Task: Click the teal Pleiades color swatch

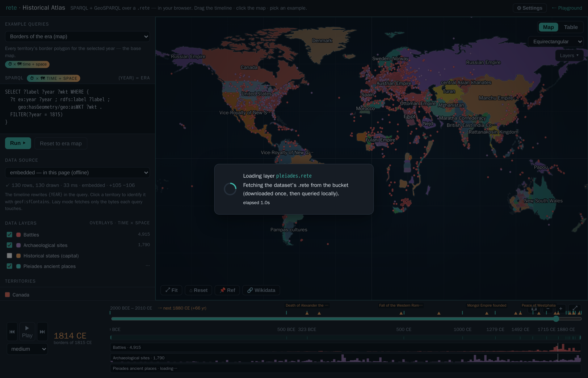Action: point(18,266)
